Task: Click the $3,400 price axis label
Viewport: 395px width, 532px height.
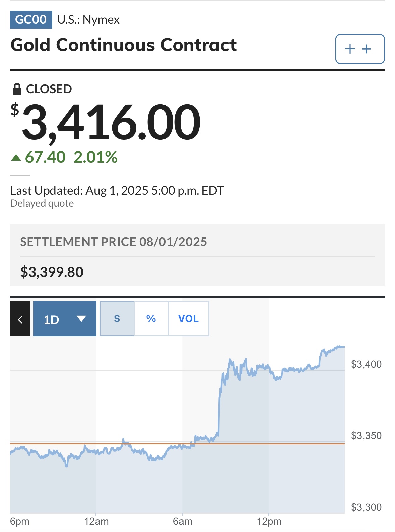Action: coord(366,364)
